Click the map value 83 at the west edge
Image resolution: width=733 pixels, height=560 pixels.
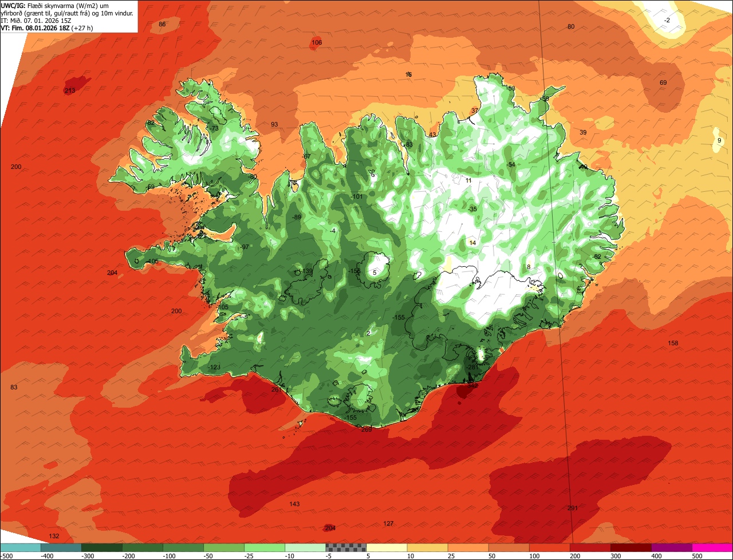(x=14, y=387)
